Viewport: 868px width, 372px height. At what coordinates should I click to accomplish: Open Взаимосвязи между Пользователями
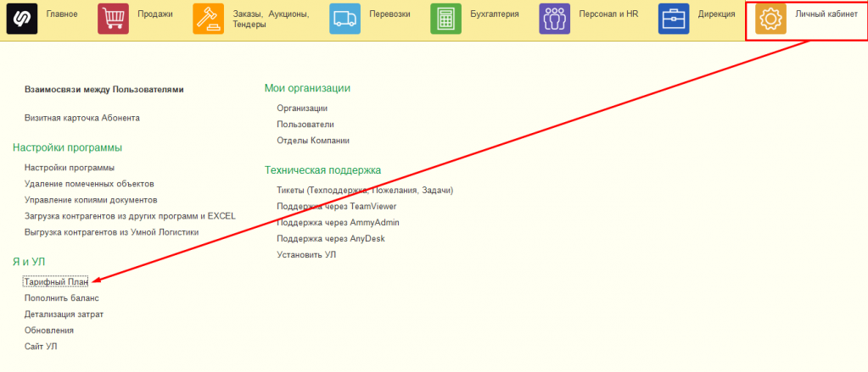click(x=104, y=89)
